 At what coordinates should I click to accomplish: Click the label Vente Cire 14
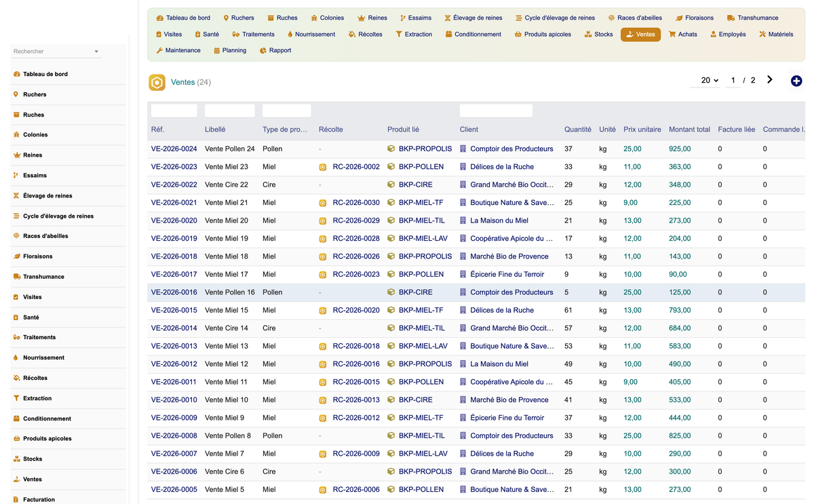click(x=227, y=328)
